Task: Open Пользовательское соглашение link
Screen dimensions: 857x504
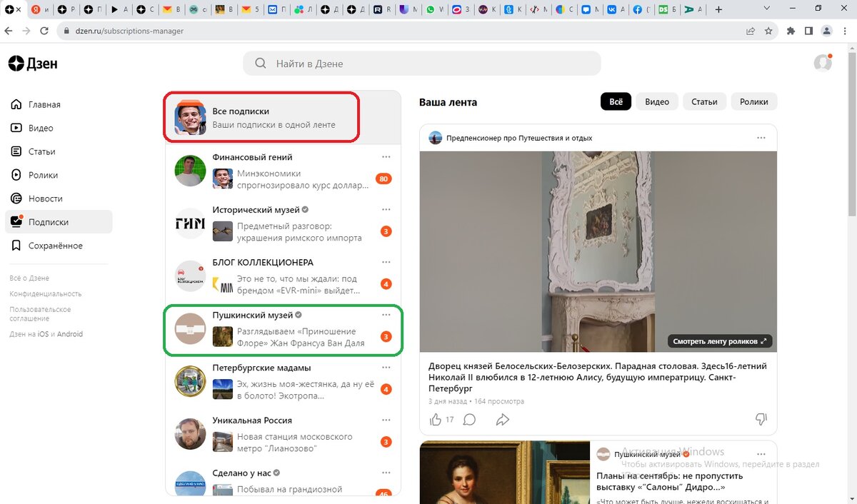Action: point(40,314)
